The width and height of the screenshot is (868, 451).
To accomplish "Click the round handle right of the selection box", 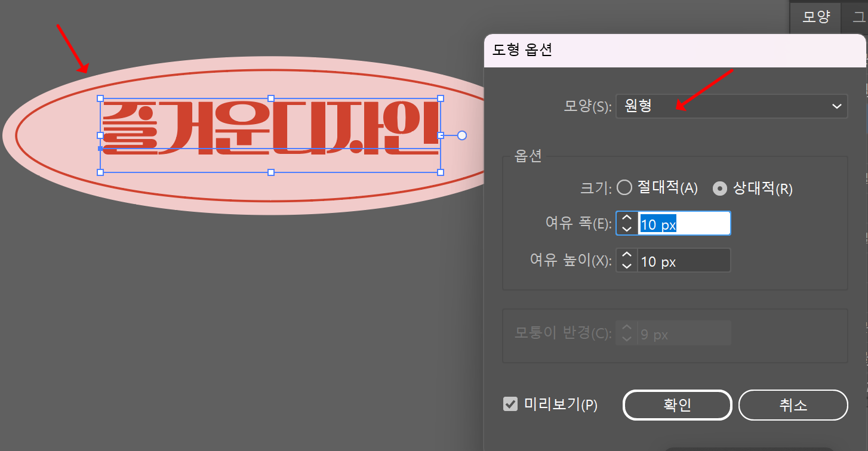I will [x=461, y=135].
